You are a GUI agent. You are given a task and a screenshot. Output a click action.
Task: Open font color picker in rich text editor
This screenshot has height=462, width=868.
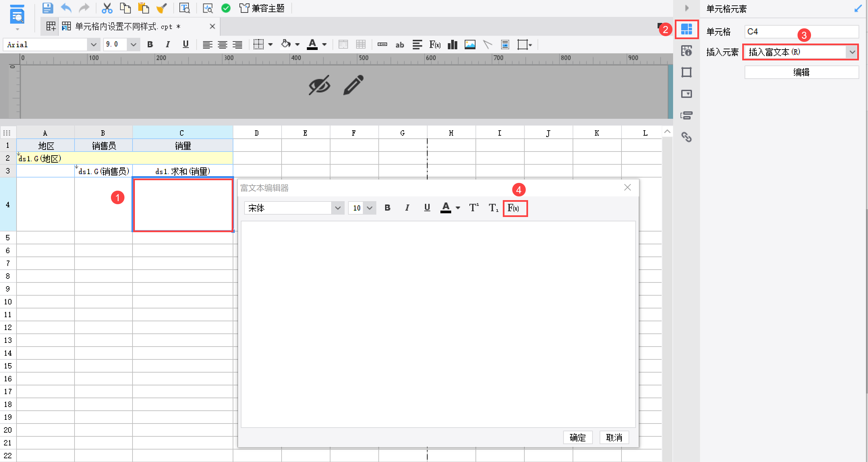point(458,208)
